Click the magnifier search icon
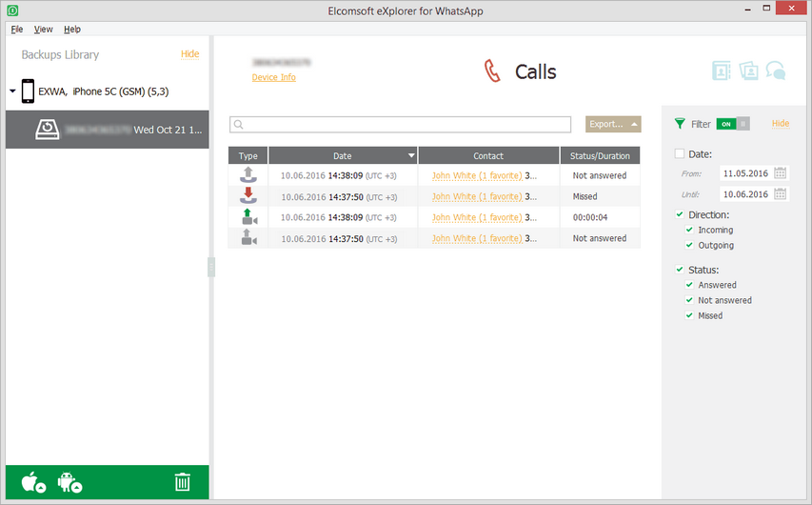 (x=238, y=125)
